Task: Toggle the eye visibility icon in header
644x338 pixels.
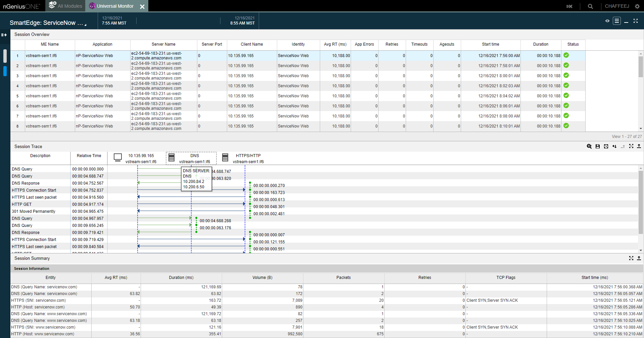Action: [607, 21]
